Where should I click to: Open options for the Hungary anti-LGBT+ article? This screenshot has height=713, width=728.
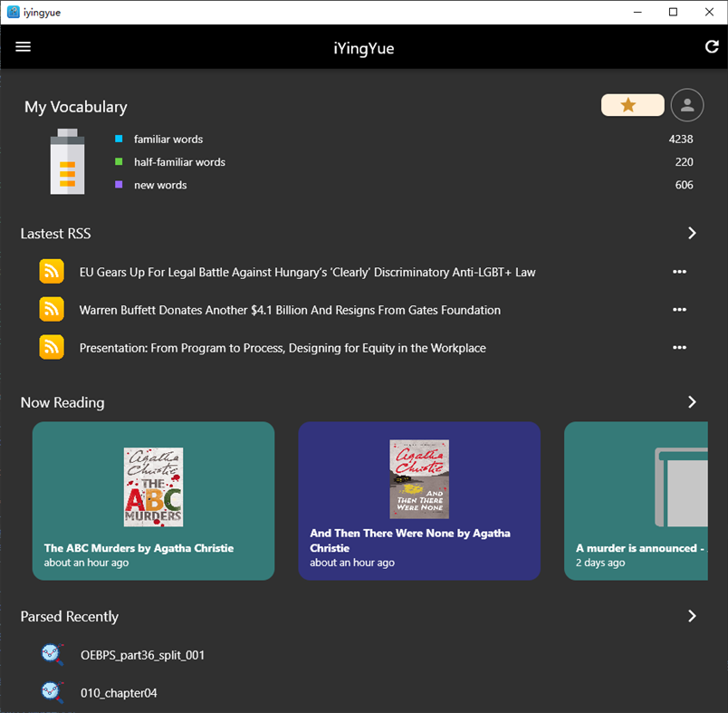(680, 271)
